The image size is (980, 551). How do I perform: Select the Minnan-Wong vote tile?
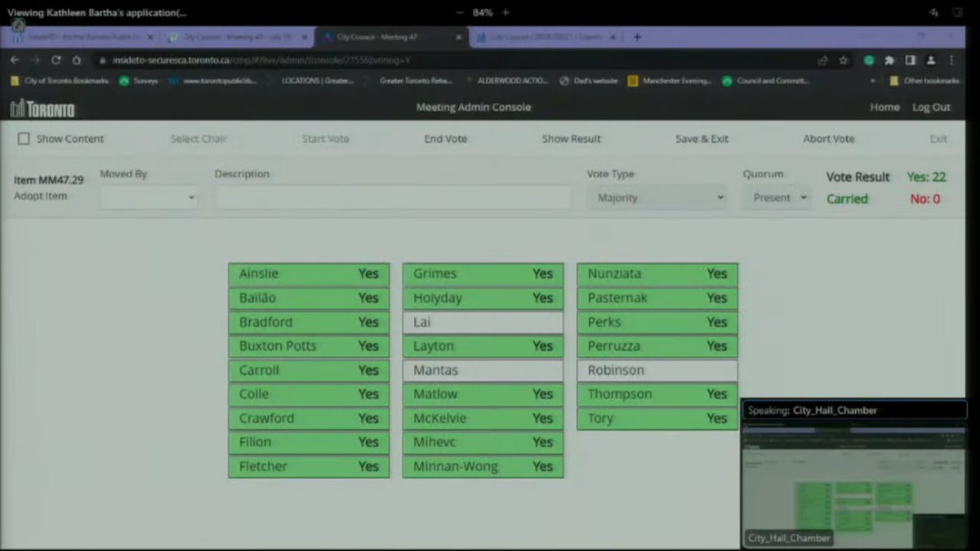483,467
